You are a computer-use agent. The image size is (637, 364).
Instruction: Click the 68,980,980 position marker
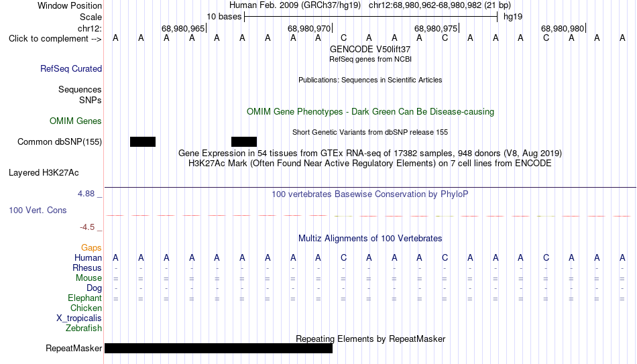[563, 28]
